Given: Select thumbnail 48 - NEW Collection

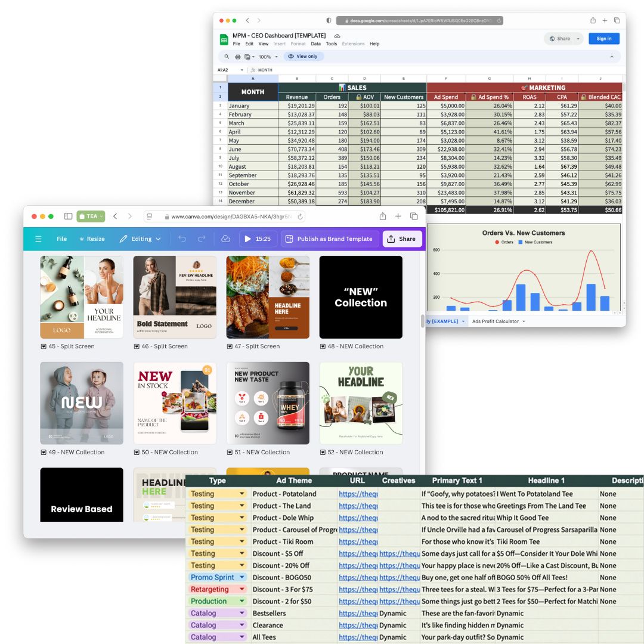Looking at the screenshot, I should pos(361,298).
